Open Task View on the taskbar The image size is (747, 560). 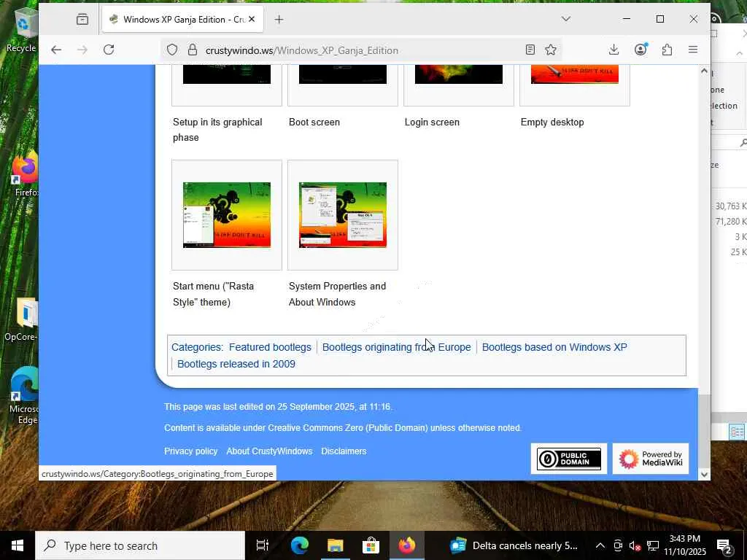(263, 545)
